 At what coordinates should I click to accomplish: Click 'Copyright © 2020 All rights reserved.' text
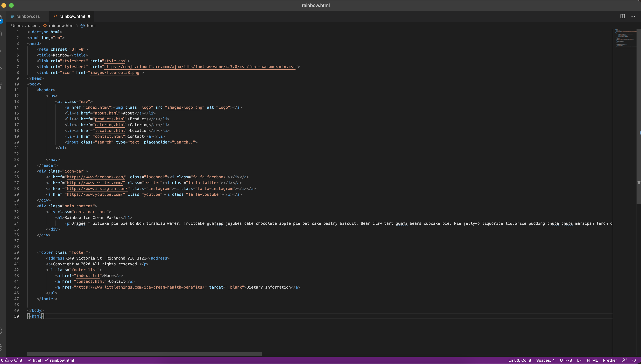(96, 264)
